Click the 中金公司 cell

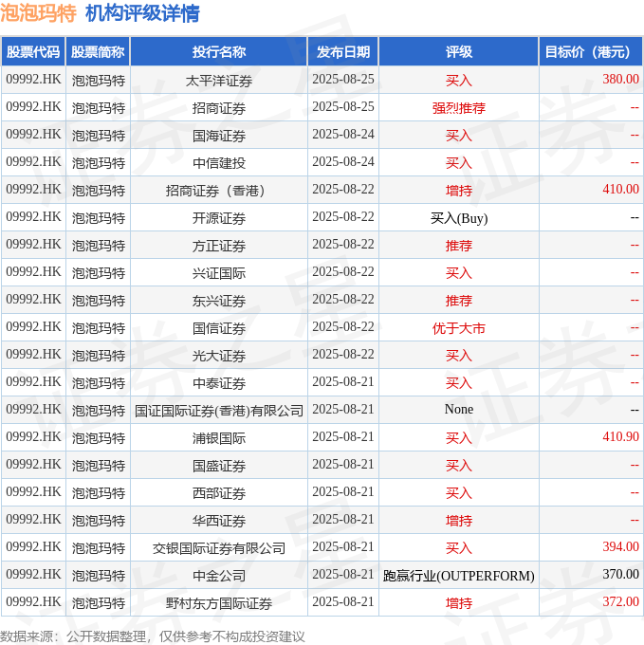pos(219,576)
